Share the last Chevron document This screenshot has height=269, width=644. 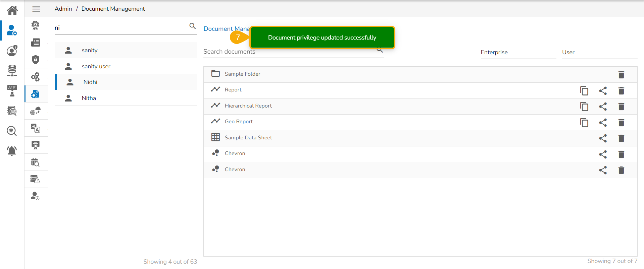pos(603,170)
